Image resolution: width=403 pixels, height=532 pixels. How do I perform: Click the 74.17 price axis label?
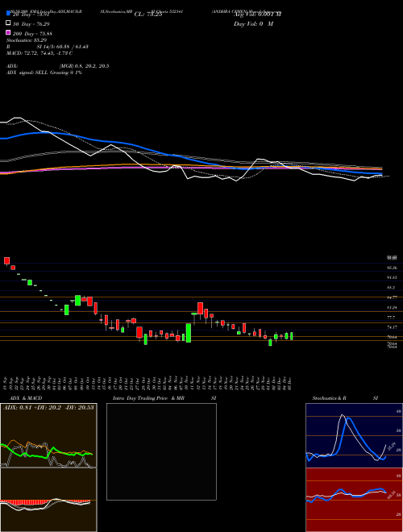click(392, 327)
